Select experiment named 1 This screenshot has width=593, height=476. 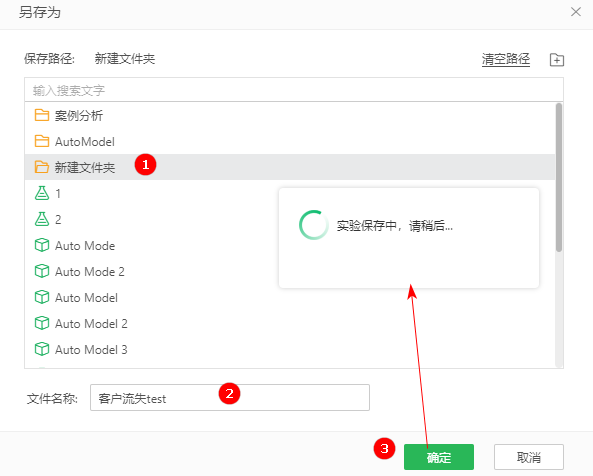coord(290,193)
